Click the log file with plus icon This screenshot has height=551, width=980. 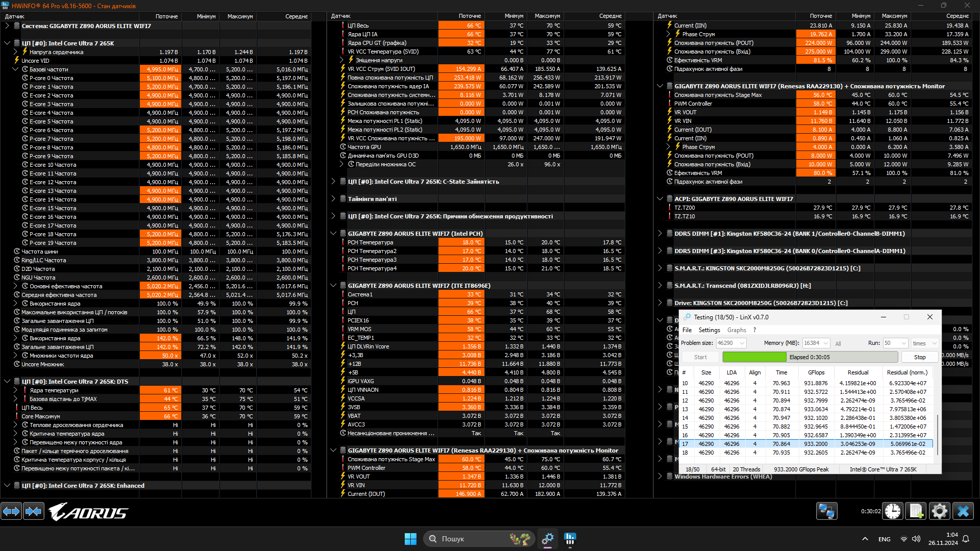coord(916,511)
